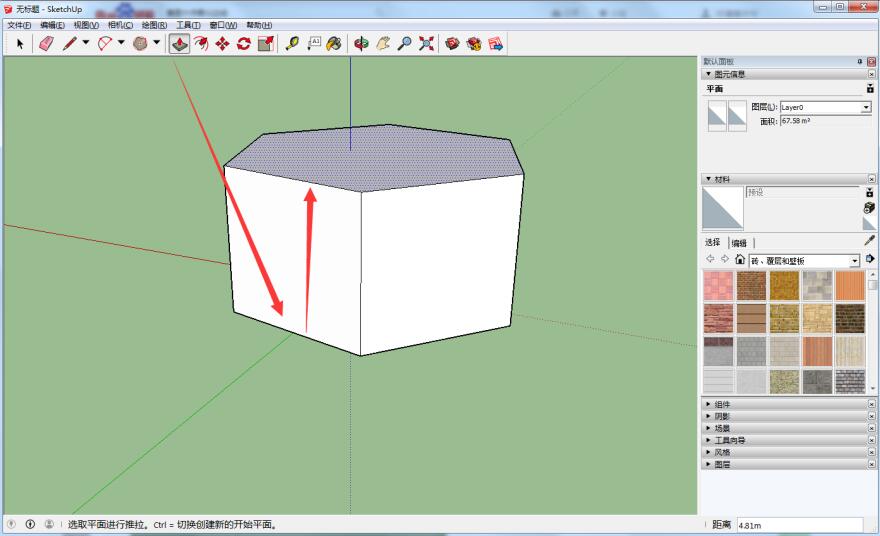The width and height of the screenshot is (880, 536).
Task: Switch to the 编辑 tab in materials
Action: tap(738, 243)
